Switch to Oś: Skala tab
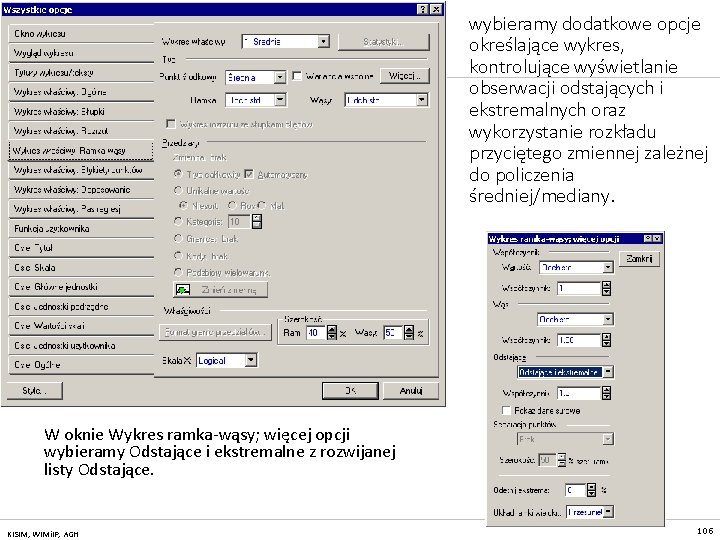The image size is (720, 540). click(x=81, y=268)
